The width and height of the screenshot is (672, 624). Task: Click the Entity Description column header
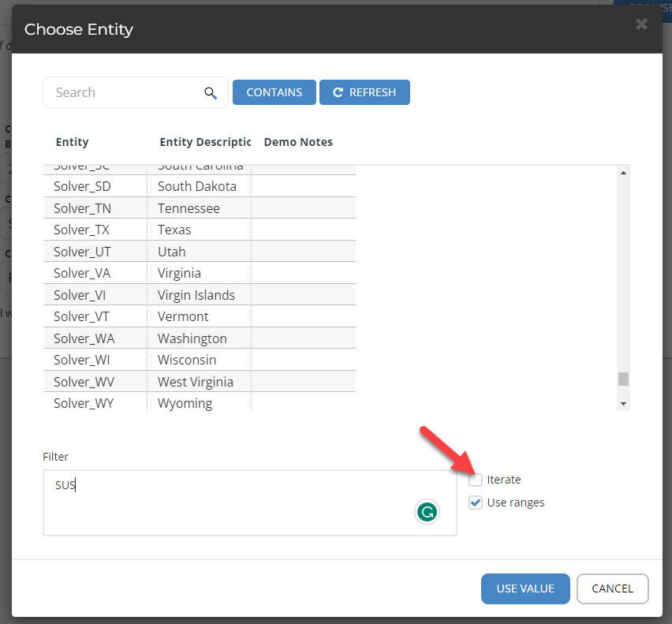[x=204, y=142]
